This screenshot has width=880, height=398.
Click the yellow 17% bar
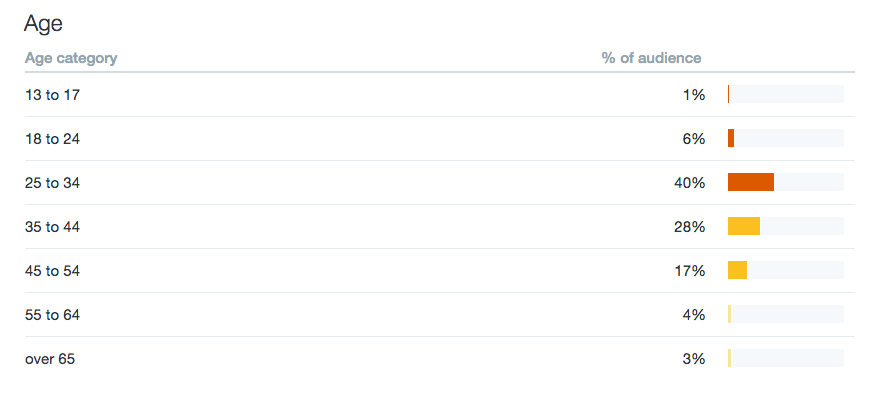tap(737, 270)
